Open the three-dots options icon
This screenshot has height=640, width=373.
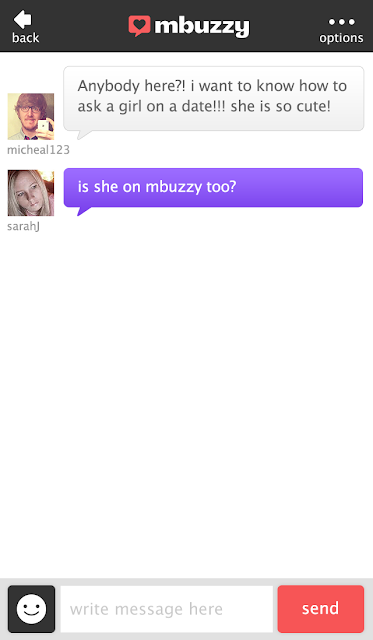(342, 22)
